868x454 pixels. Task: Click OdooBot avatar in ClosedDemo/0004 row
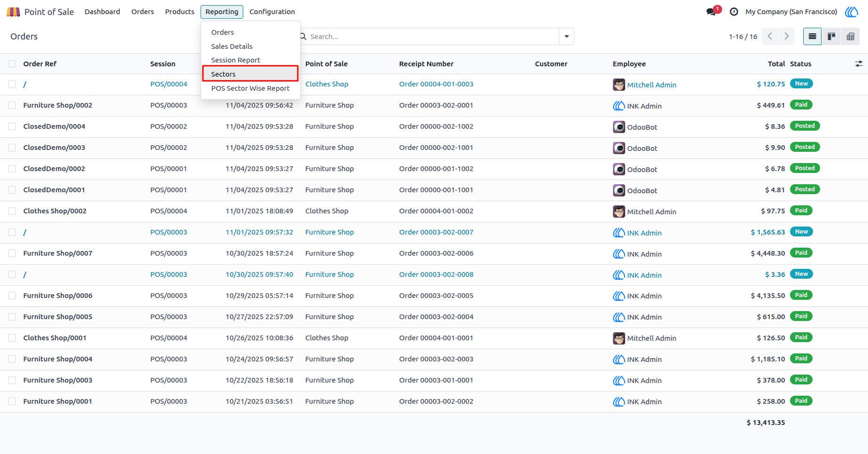tap(619, 127)
